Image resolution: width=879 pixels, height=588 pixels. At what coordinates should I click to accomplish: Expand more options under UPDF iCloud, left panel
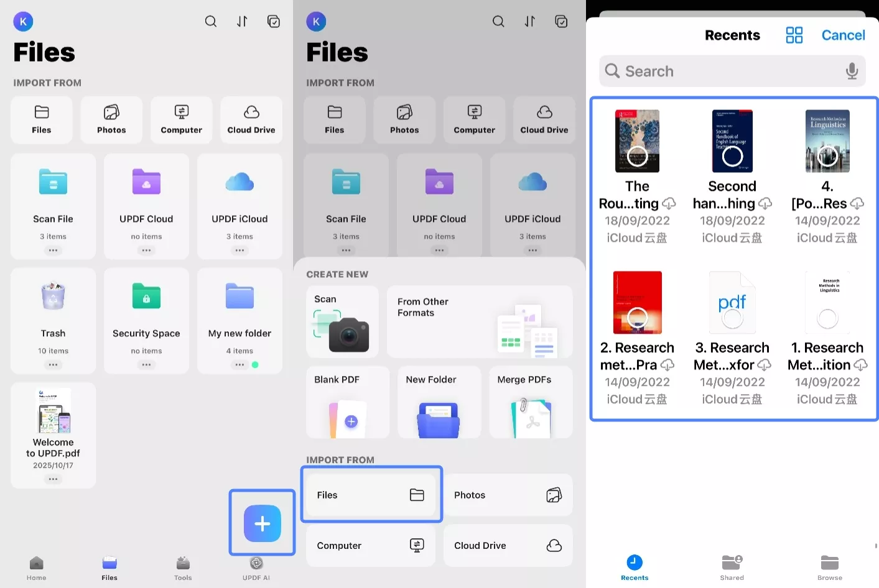(x=240, y=250)
